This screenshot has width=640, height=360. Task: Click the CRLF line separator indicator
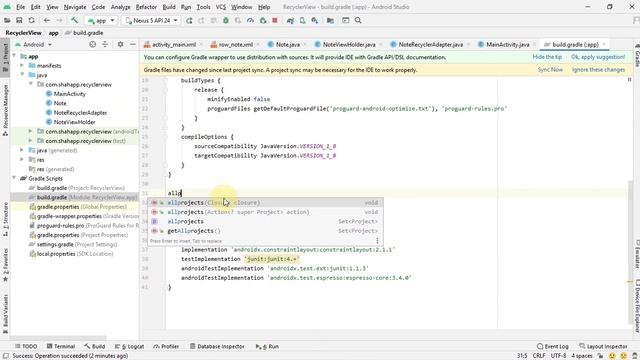pyautogui.click(x=539, y=356)
